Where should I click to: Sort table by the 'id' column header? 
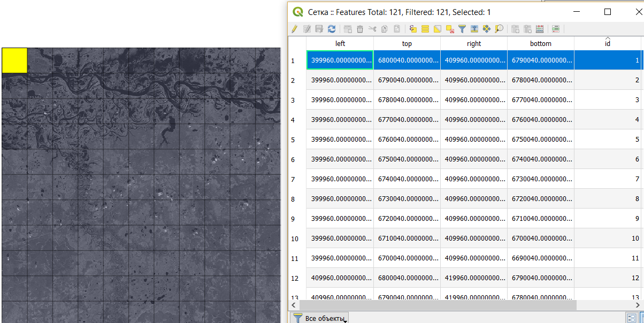608,43
